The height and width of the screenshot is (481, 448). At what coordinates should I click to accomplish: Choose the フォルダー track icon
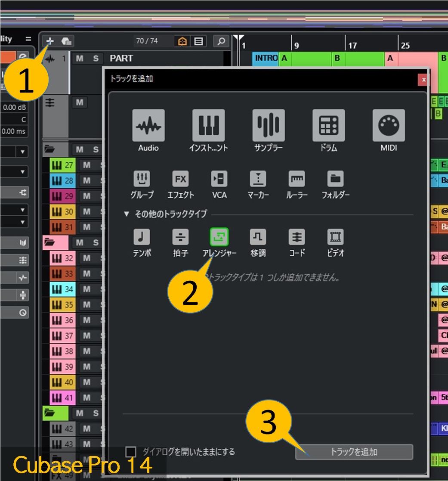click(x=336, y=179)
